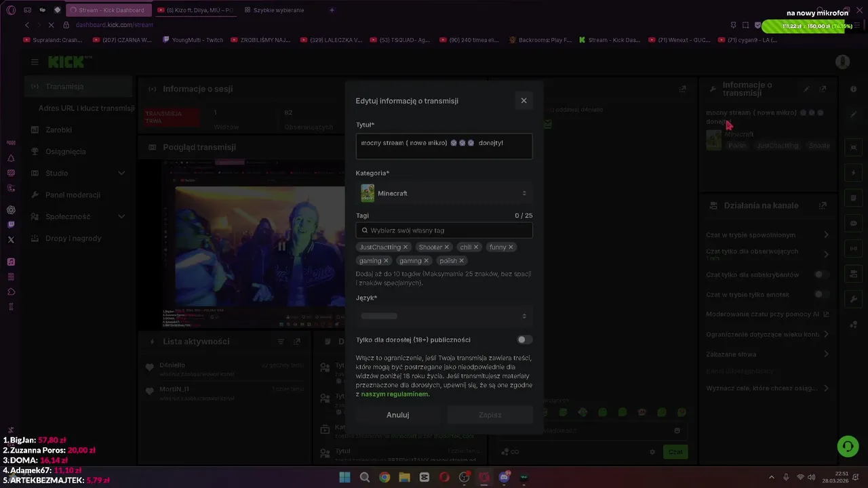Toggle Czat tylko dla subskrybentów switch
The image size is (868, 488).
[822, 274]
